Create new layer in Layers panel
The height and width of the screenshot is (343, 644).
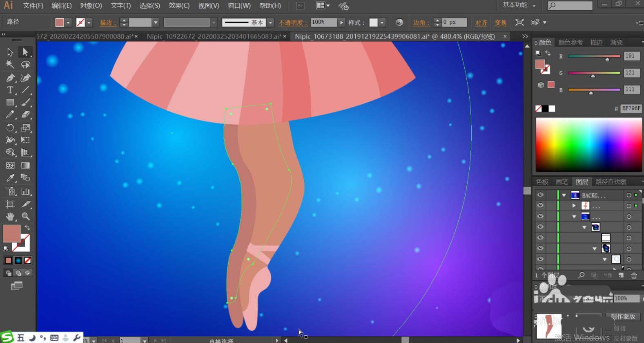621,276
